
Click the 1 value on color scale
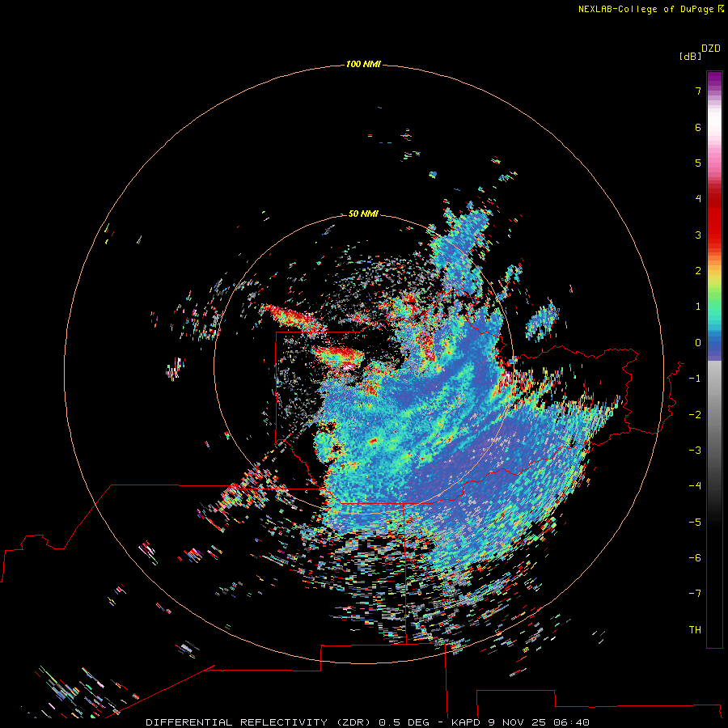click(698, 307)
